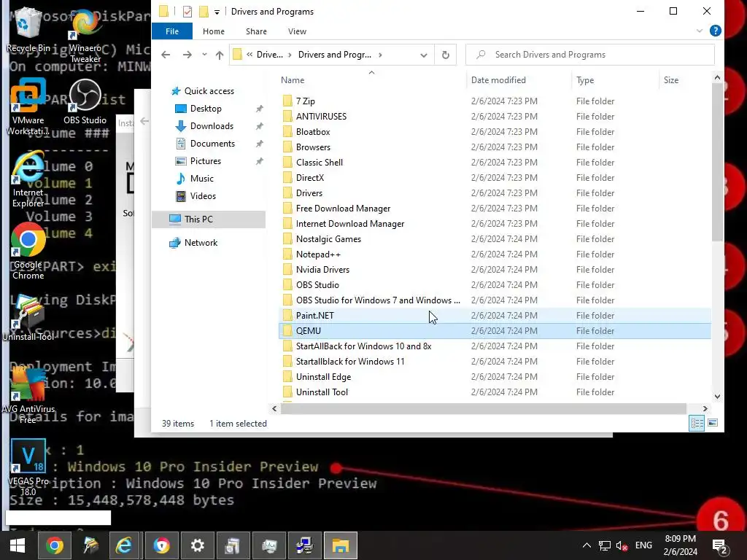Open Winaero Tweaker desktop shortcut
Viewport: 747px width, 560px height.
coord(85,36)
